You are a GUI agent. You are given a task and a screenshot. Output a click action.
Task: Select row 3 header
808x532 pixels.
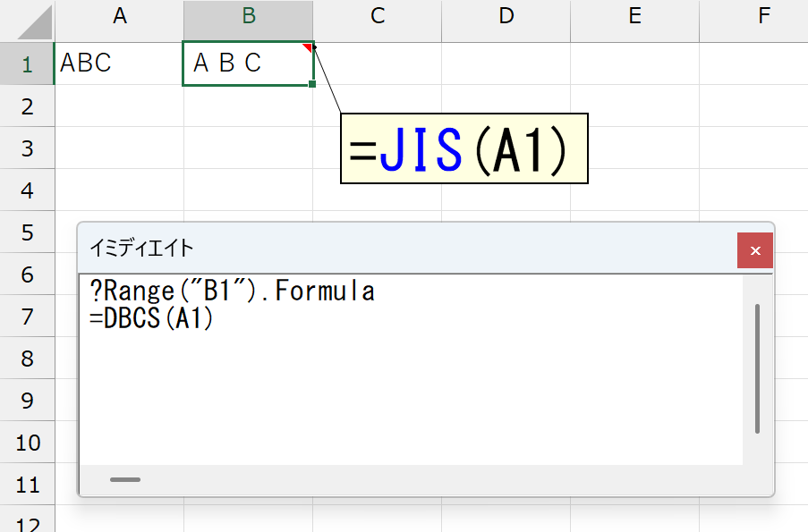coord(28,148)
